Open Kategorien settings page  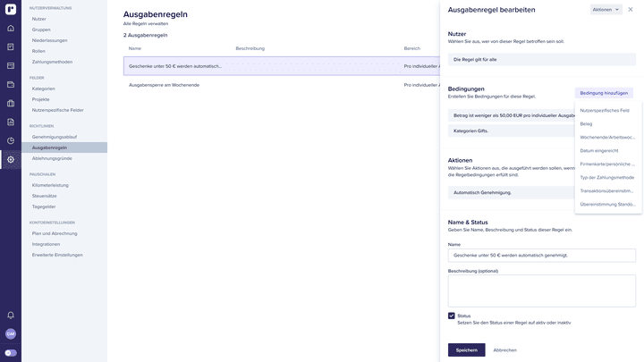(43, 88)
